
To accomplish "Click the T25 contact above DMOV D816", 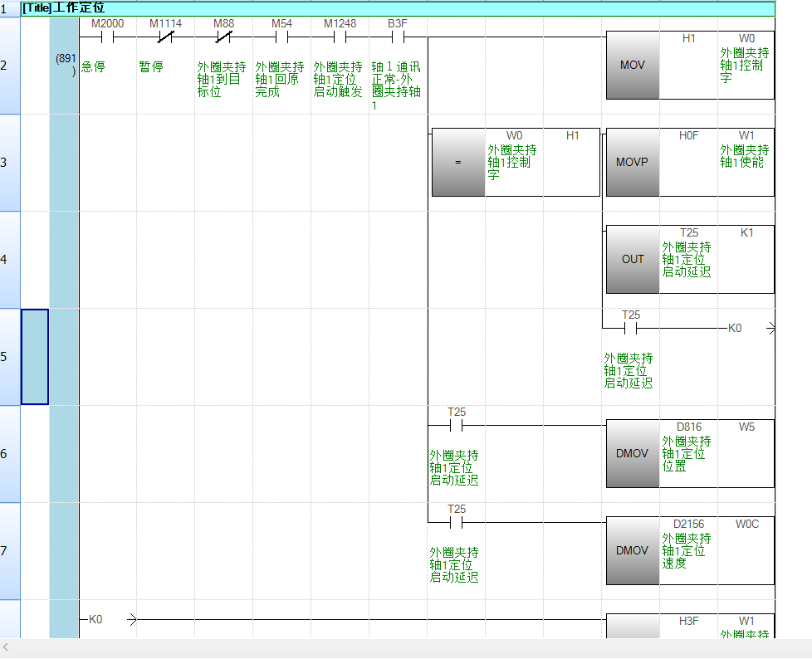I will (x=457, y=425).
